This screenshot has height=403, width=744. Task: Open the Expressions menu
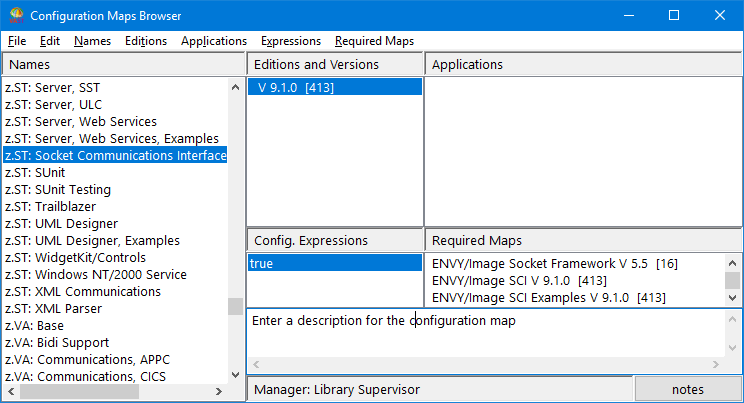tap(290, 41)
